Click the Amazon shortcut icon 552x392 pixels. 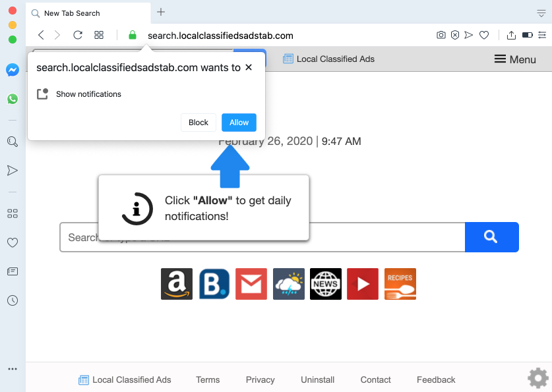[177, 284]
